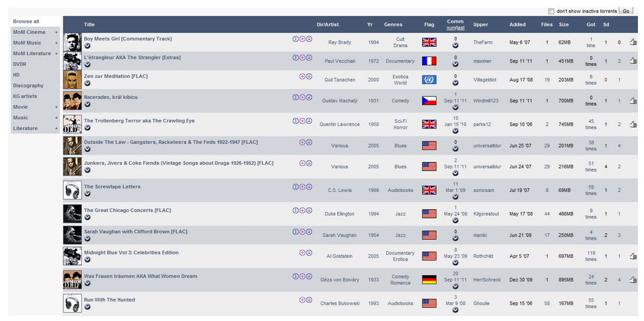Sort by the Added column header

tap(517, 25)
